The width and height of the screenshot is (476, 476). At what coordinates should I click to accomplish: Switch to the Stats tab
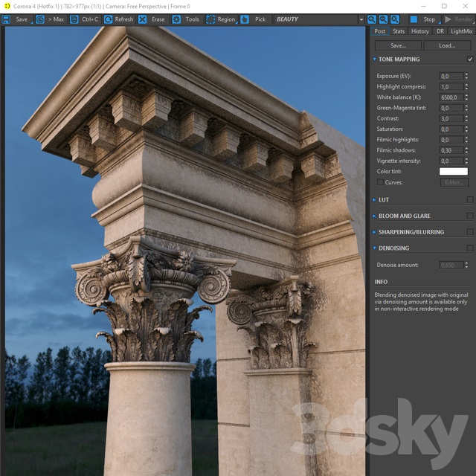(x=399, y=31)
